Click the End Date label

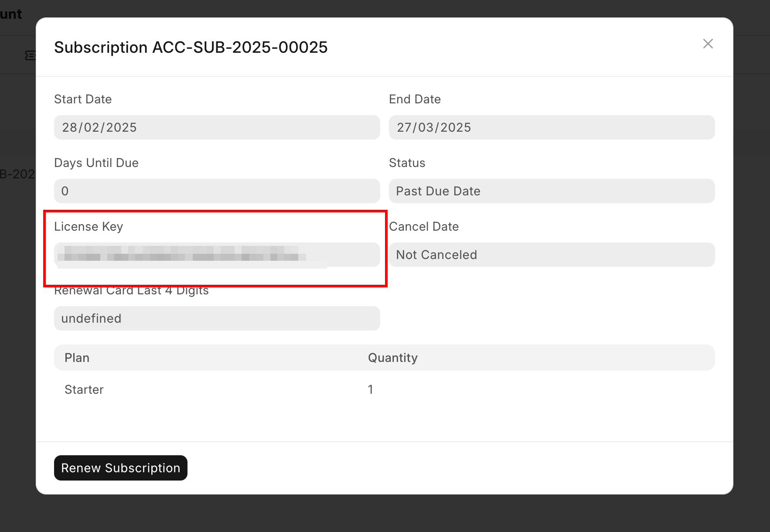[415, 99]
